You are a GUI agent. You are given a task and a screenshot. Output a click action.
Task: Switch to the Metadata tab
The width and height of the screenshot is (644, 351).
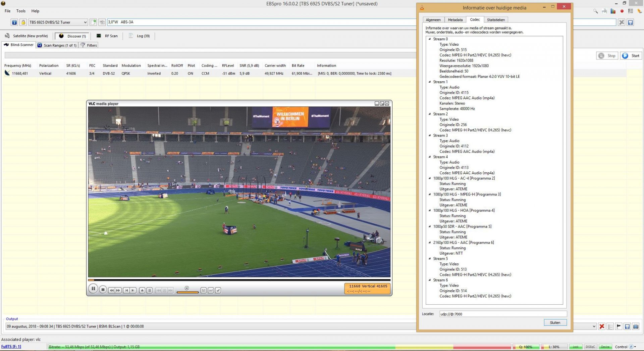coord(455,19)
